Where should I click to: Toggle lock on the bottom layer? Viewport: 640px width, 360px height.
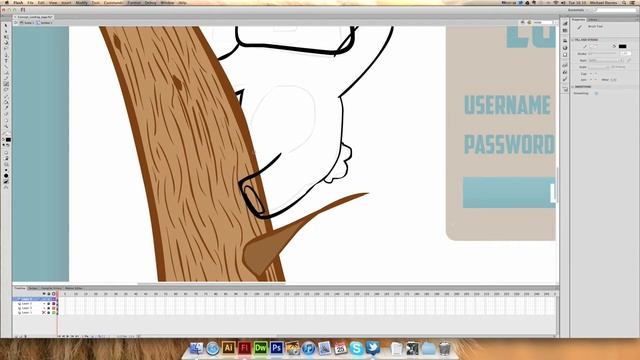click(x=49, y=312)
